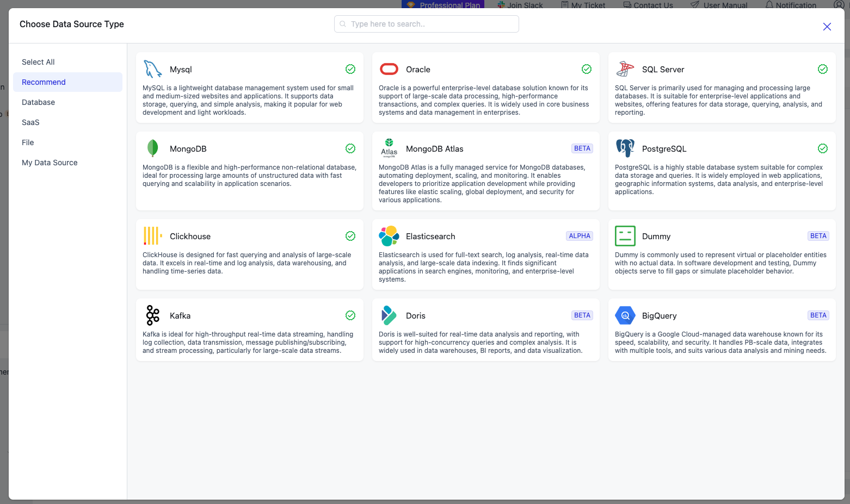The image size is (850, 504).
Task: Open User Manual in the background header
Action: pos(719,5)
